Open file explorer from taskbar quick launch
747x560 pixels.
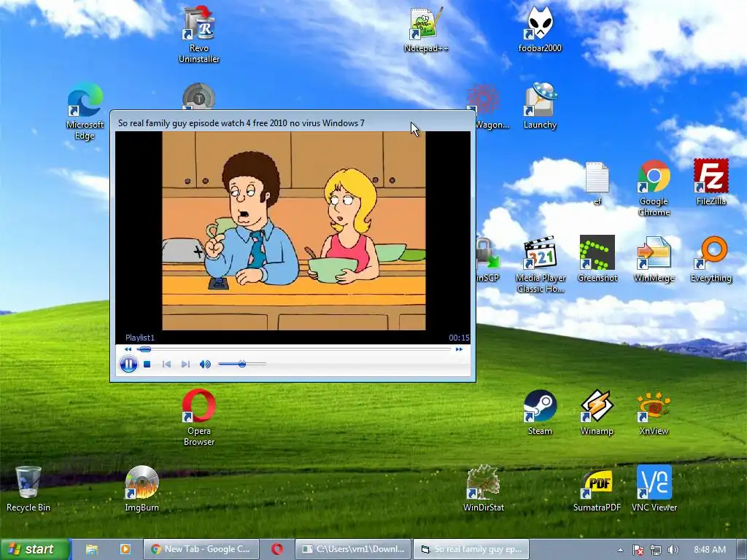[x=91, y=550]
